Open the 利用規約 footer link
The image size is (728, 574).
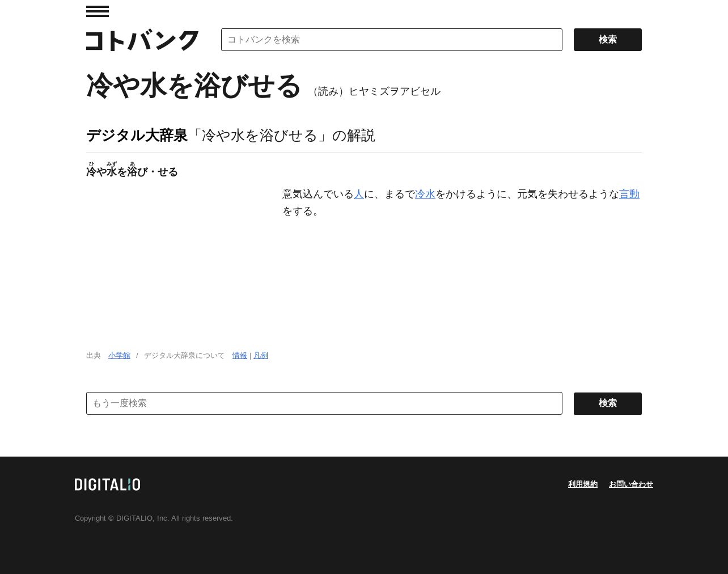coord(583,484)
